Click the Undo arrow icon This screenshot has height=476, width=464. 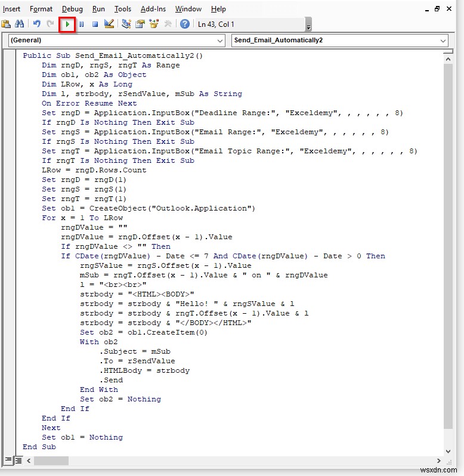coord(37,24)
